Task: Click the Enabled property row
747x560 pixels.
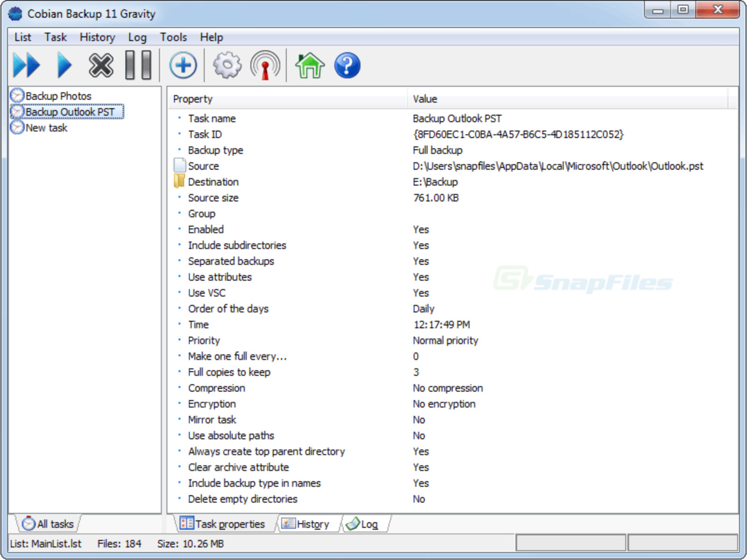Action: tap(206, 229)
